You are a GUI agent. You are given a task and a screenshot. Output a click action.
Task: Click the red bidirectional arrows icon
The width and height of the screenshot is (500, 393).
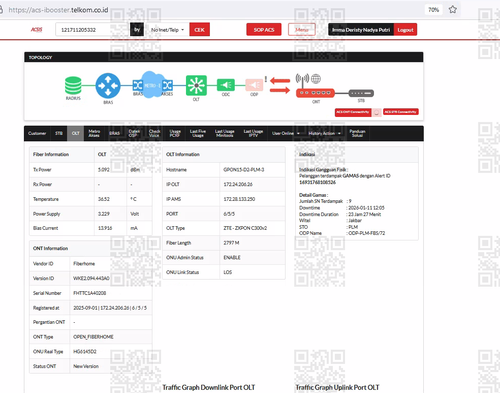280,85
